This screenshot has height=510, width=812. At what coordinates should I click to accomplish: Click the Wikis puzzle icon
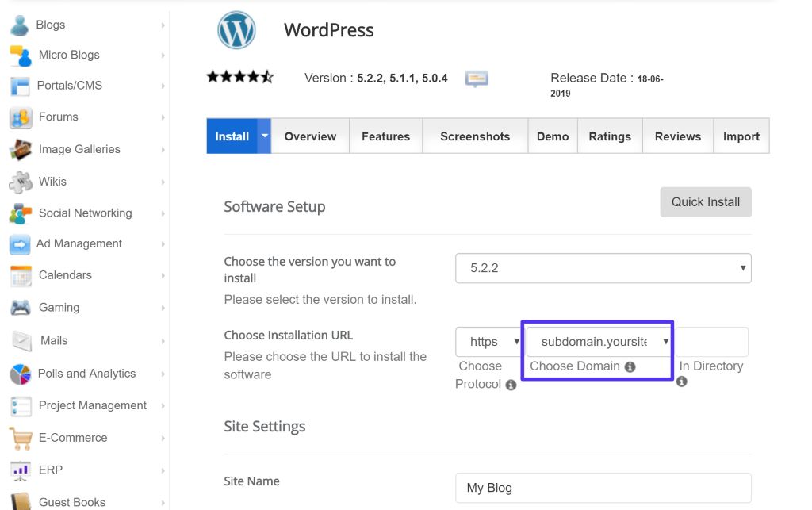[x=21, y=182]
